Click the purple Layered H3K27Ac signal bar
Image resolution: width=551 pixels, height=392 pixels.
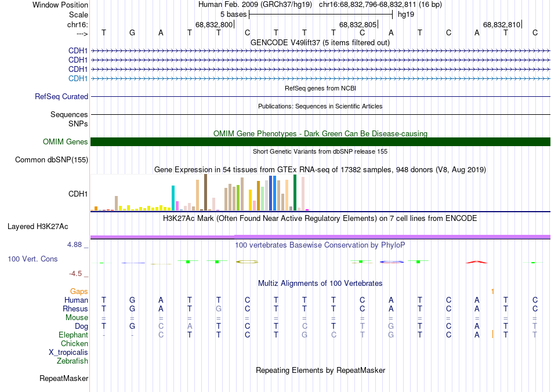click(x=320, y=237)
